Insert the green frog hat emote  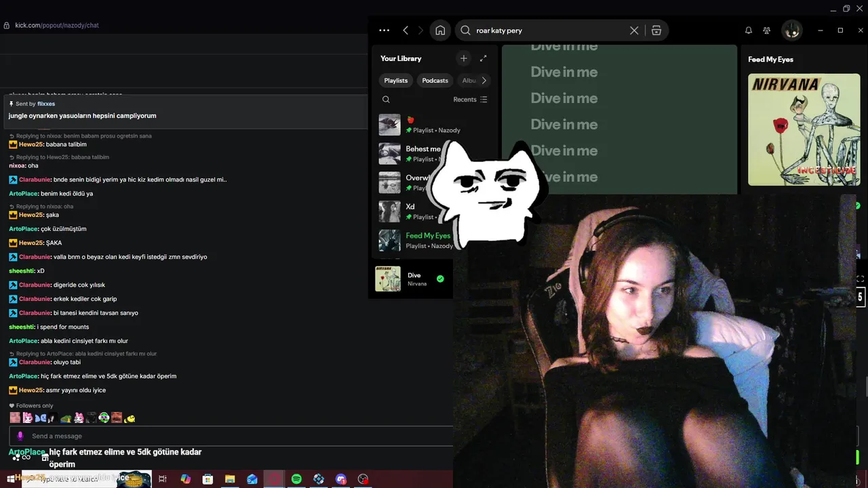(x=66, y=418)
